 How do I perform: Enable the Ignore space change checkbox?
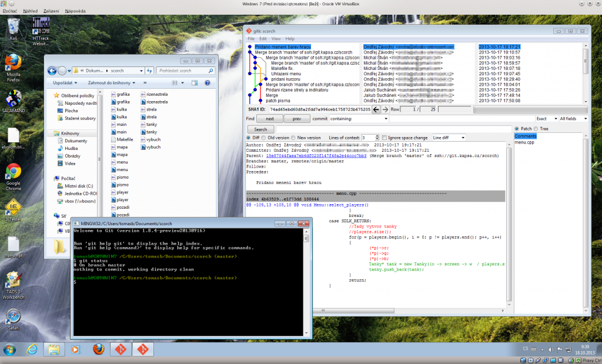click(x=384, y=138)
